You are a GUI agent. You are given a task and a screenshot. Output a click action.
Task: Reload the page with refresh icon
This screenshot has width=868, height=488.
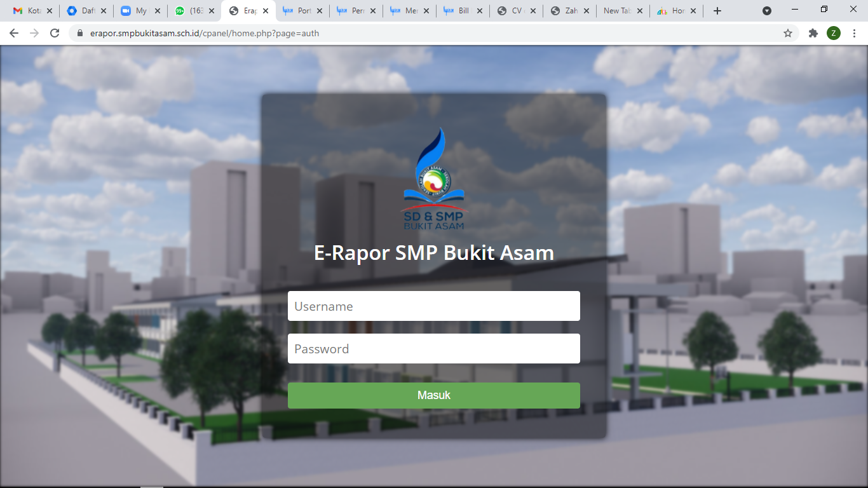click(55, 33)
